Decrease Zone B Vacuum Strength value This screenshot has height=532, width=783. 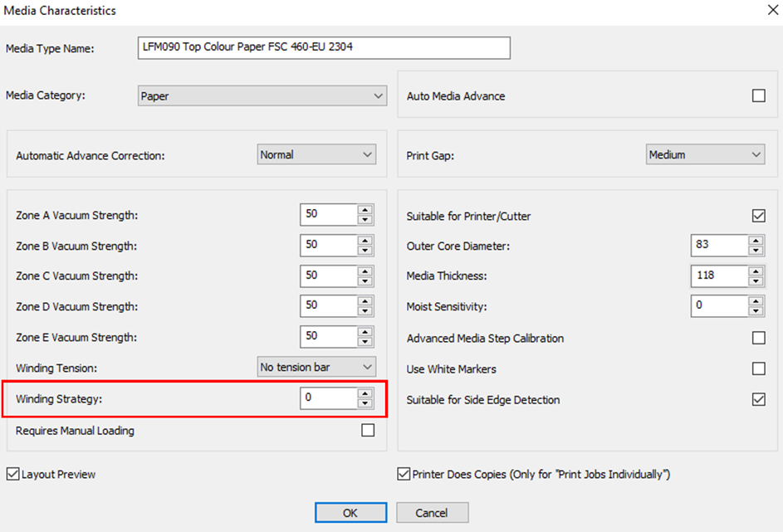(x=365, y=251)
